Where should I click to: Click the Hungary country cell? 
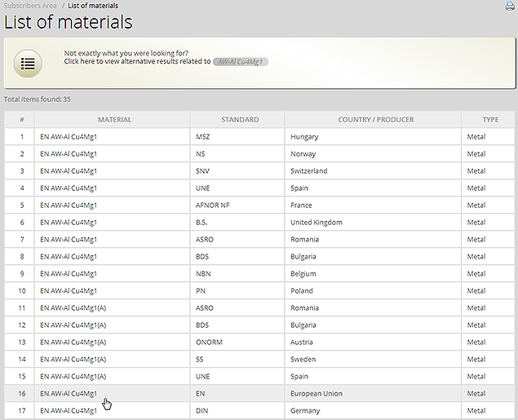(x=373, y=137)
